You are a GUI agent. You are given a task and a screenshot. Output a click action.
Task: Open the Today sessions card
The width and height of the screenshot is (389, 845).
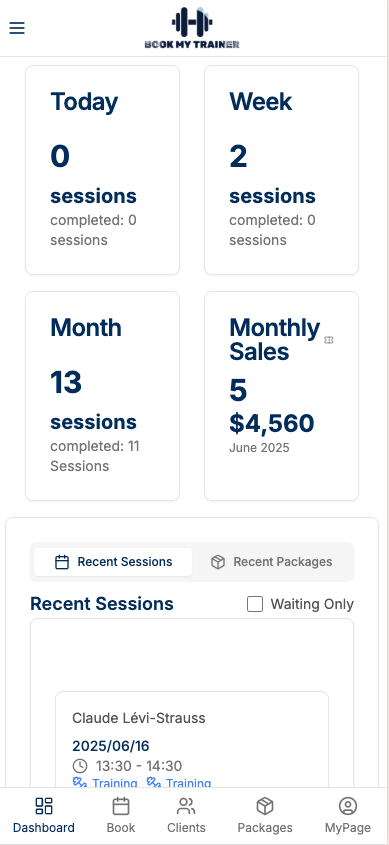click(102, 170)
